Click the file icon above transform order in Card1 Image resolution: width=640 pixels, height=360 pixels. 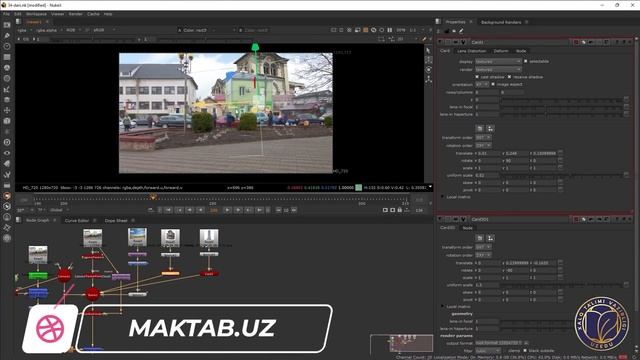click(x=480, y=129)
